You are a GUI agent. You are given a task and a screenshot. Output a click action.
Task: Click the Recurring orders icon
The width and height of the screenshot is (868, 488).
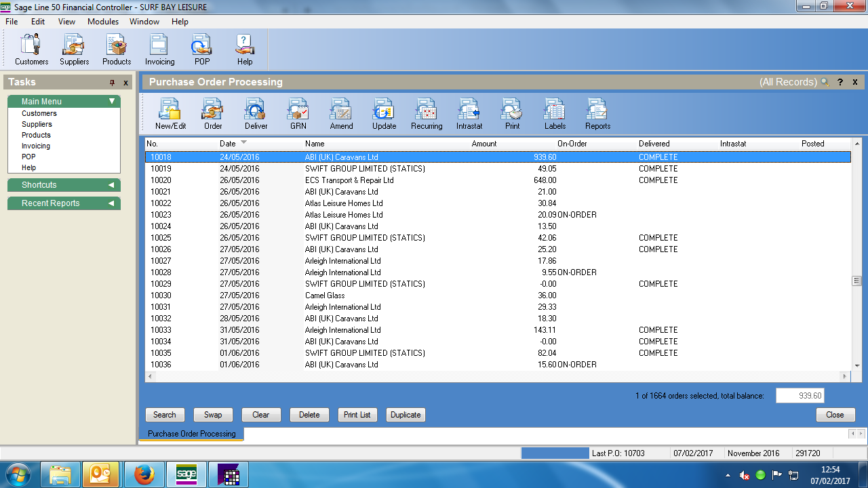(x=427, y=114)
